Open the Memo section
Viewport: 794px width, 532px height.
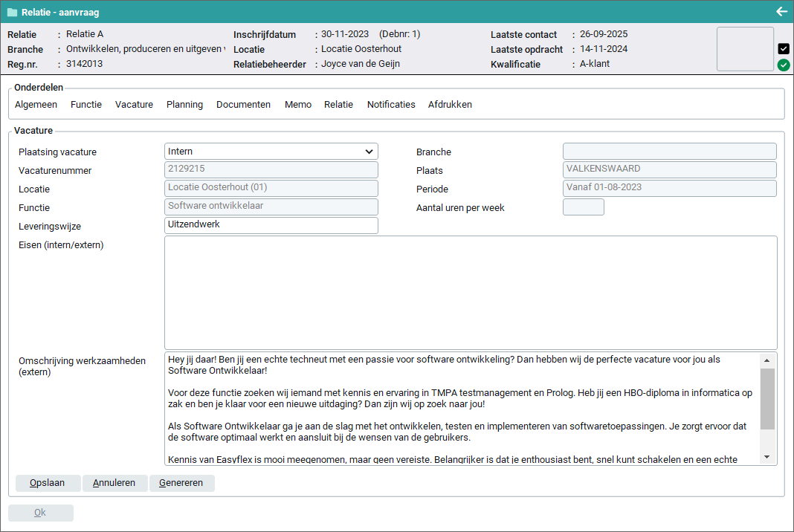[297, 105]
